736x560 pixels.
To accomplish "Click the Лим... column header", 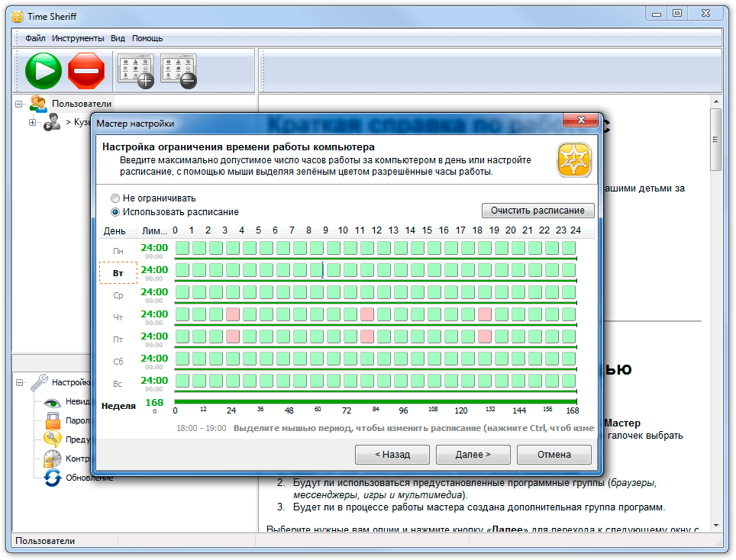I will [154, 230].
